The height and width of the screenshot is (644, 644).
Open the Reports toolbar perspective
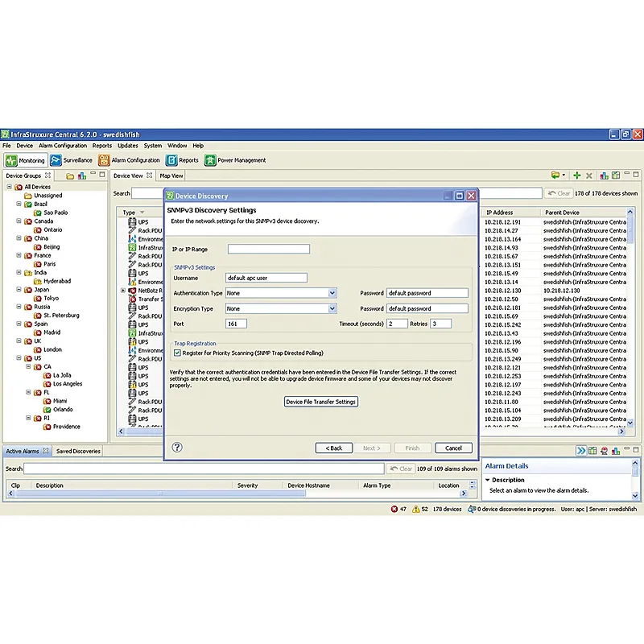click(x=182, y=160)
